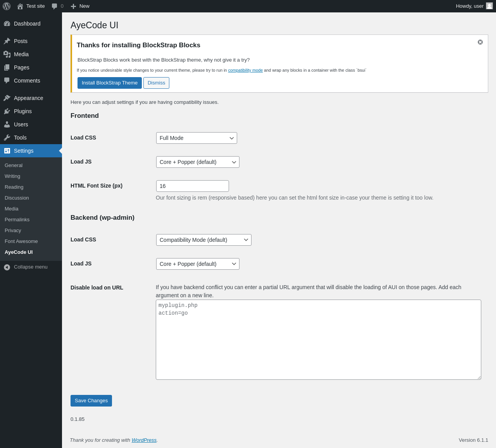
Task: Click the Save Changes button
Action: click(91, 401)
